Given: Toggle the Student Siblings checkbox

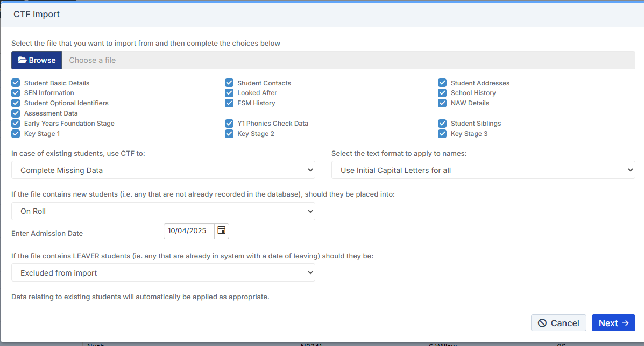Looking at the screenshot, I should (x=442, y=124).
